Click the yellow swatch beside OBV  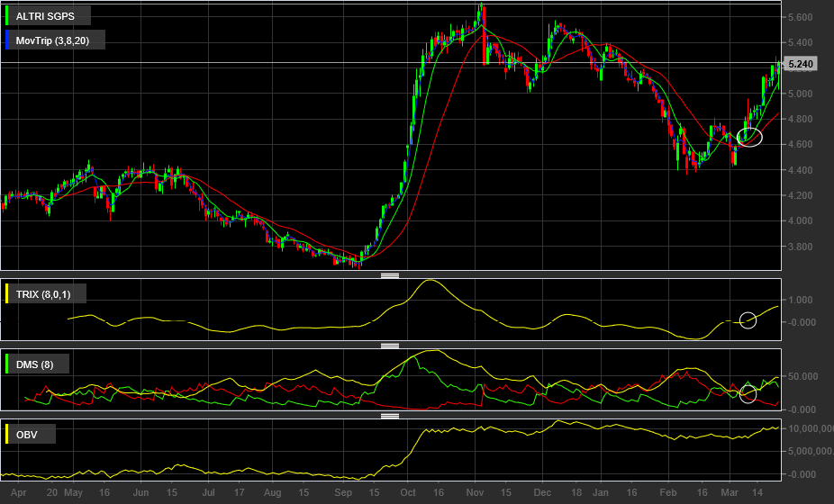(7, 435)
